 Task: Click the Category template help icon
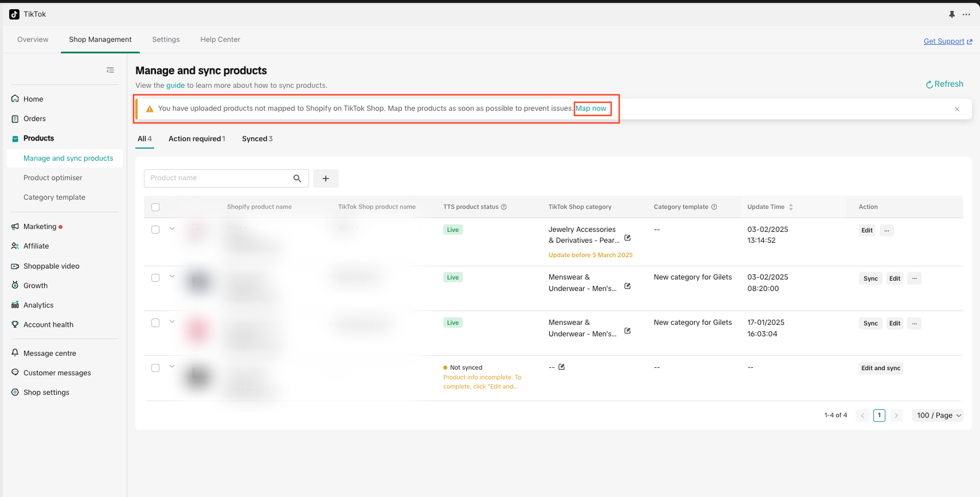tap(714, 207)
